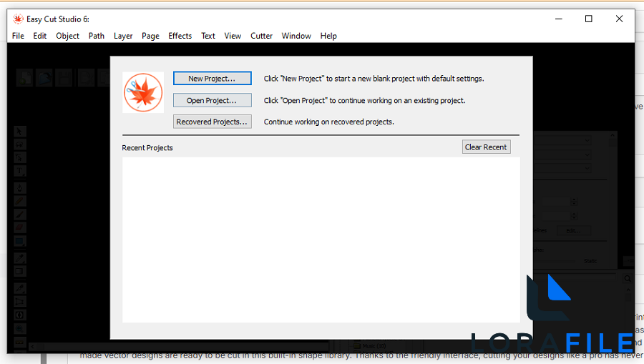Start a blank project with New Project
644x364 pixels.
213,79
